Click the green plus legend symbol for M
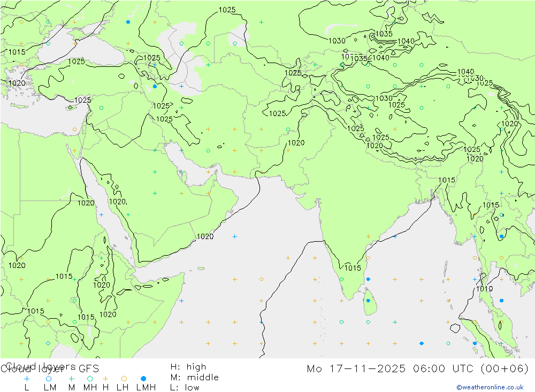The height and width of the screenshot is (392, 535). click(x=71, y=379)
